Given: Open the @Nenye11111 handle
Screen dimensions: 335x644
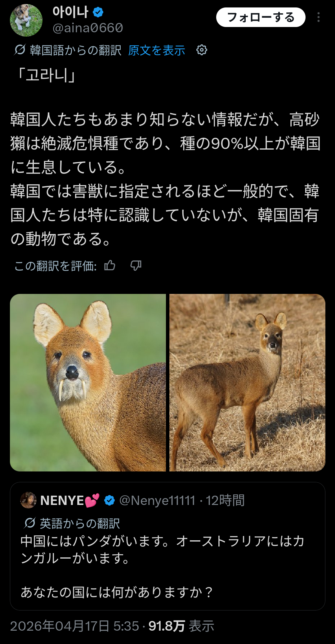Looking at the screenshot, I should click(157, 500).
